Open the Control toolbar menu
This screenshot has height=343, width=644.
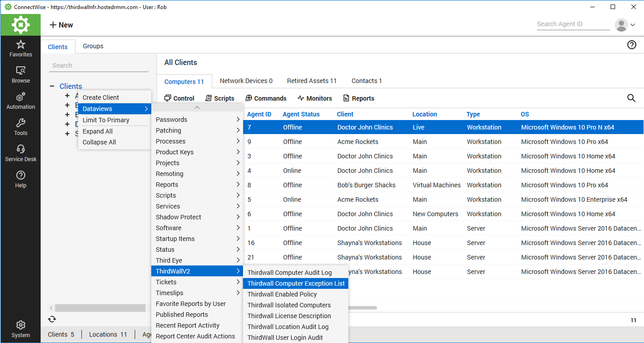(x=179, y=98)
